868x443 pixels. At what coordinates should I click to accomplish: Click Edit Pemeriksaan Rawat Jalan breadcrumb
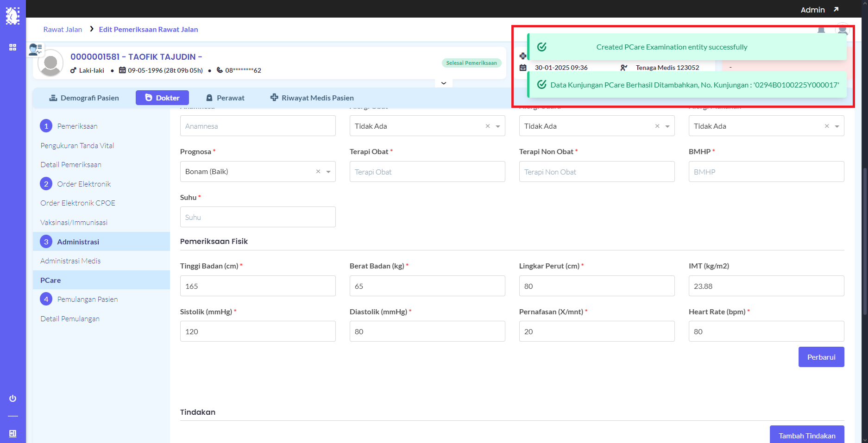[148, 29]
